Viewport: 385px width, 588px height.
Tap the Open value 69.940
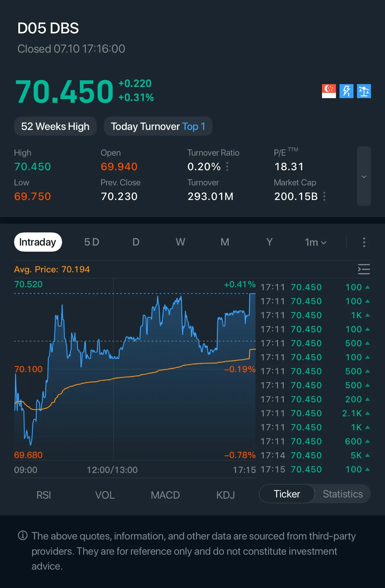click(x=119, y=167)
